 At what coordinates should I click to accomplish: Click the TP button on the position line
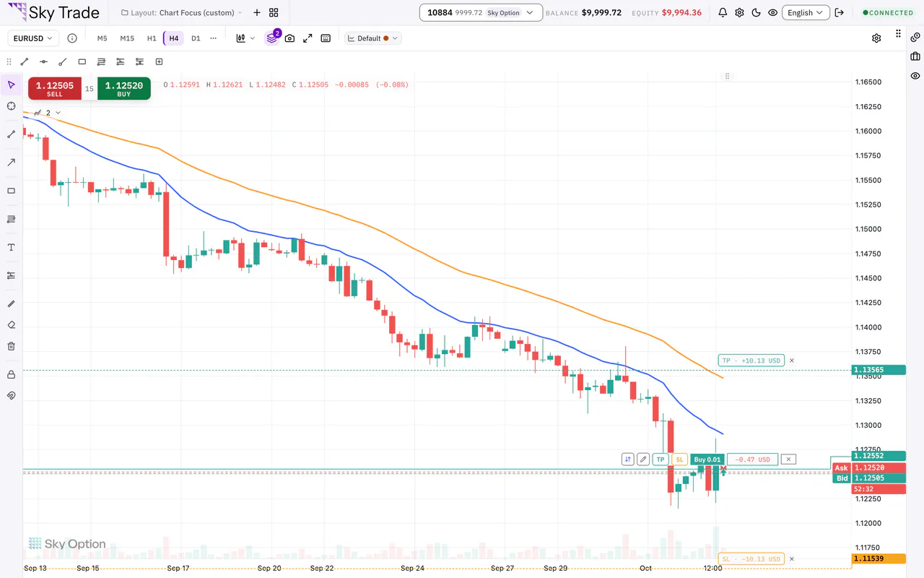pos(661,459)
